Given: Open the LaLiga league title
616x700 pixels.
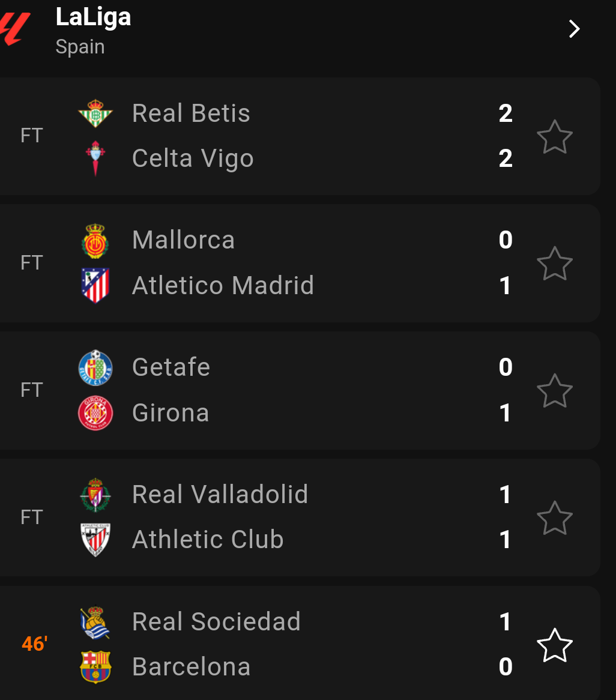Looking at the screenshot, I should click(93, 17).
